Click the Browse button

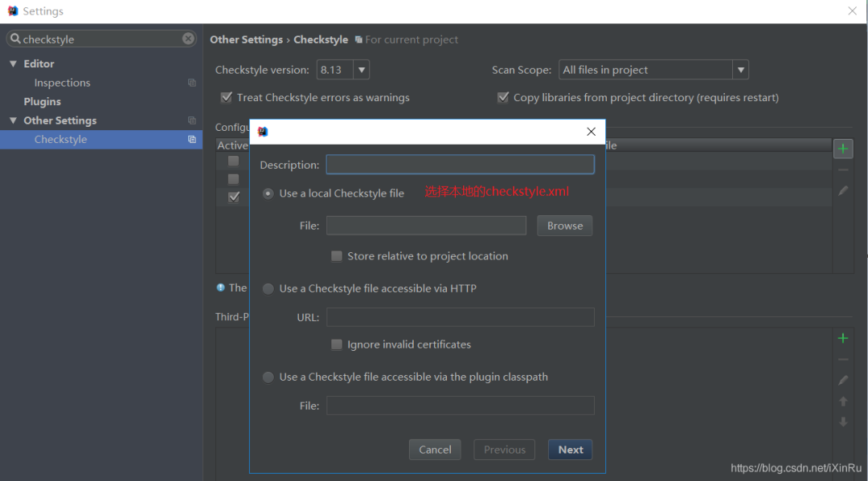[565, 226]
